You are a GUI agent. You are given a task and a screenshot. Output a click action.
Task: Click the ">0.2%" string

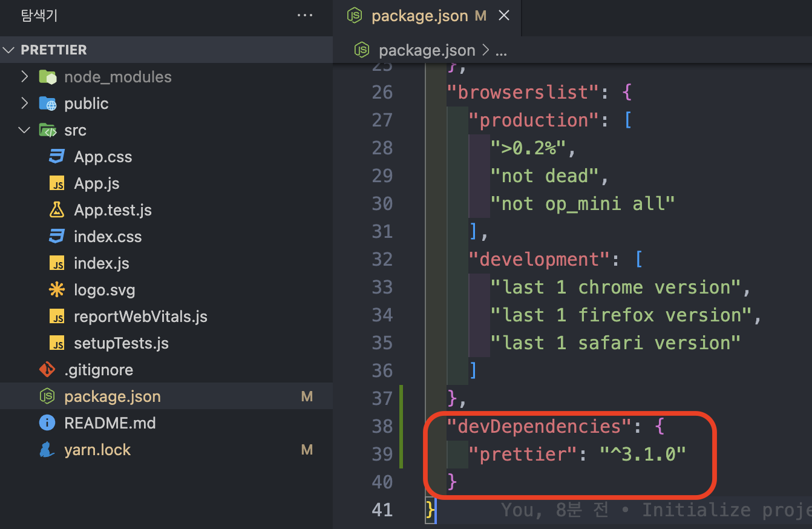[529, 148]
